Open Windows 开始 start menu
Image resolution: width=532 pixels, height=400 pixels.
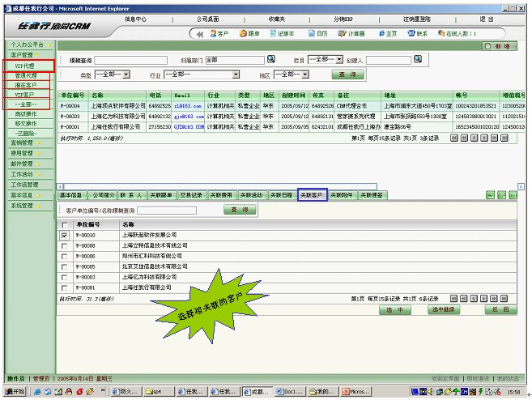tap(14, 392)
